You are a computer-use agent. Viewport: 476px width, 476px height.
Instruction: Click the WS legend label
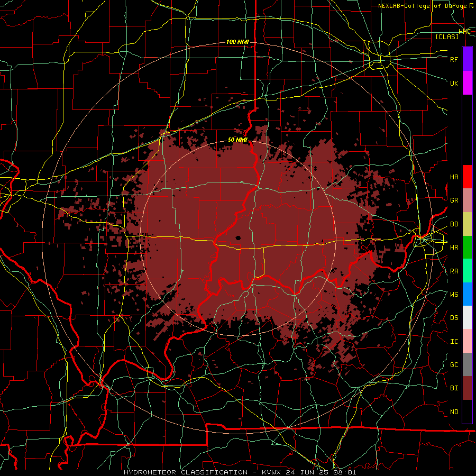[454, 295]
